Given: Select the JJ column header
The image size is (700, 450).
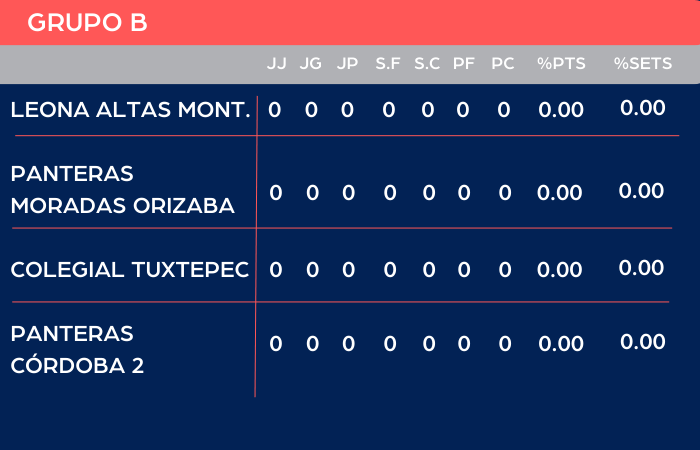Looking at the screenshot, I should tap(276, 64).
